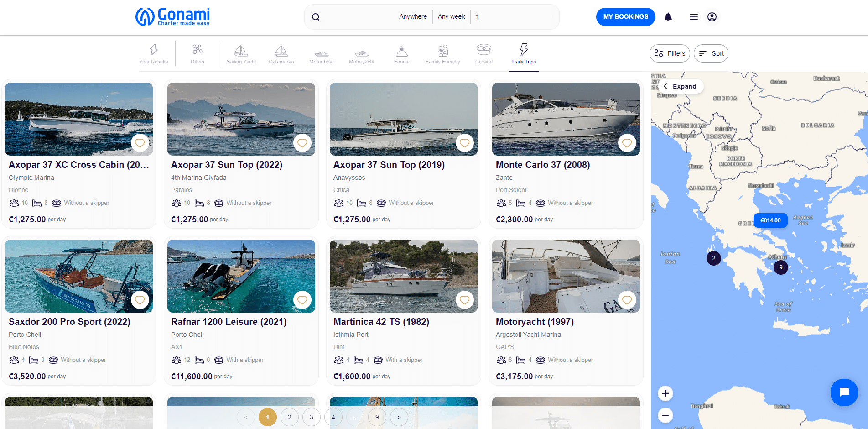
Task: Click the map cluster marker 9 near Athens
Action: click(781, 267)
